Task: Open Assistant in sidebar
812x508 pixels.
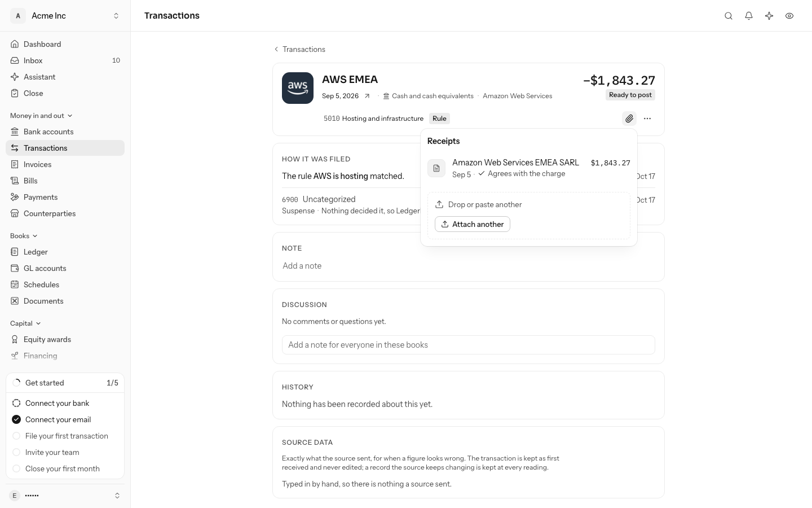Action: tap(65, 77)
